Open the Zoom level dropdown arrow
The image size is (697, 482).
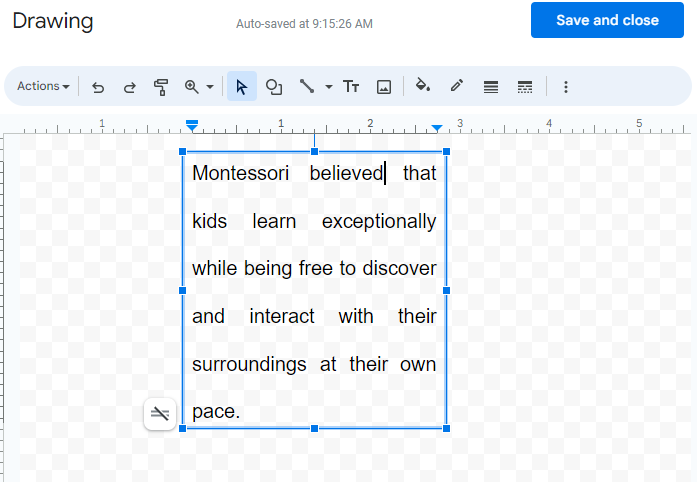coord(210,87)
